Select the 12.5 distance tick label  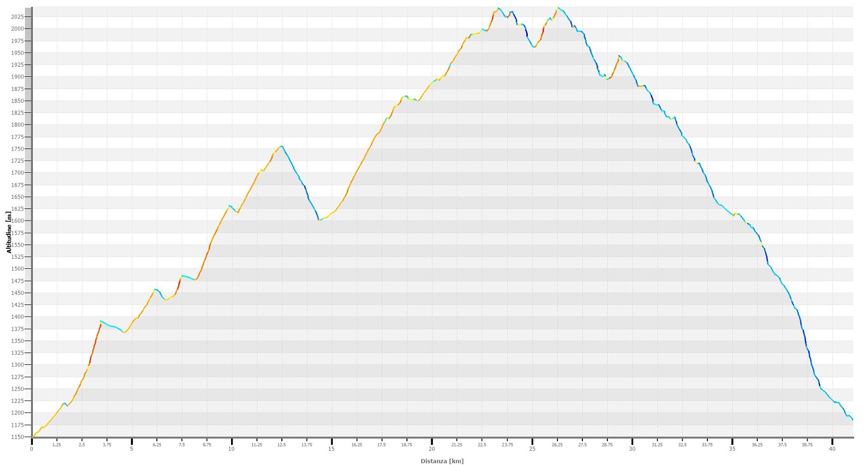click(281, 445)
